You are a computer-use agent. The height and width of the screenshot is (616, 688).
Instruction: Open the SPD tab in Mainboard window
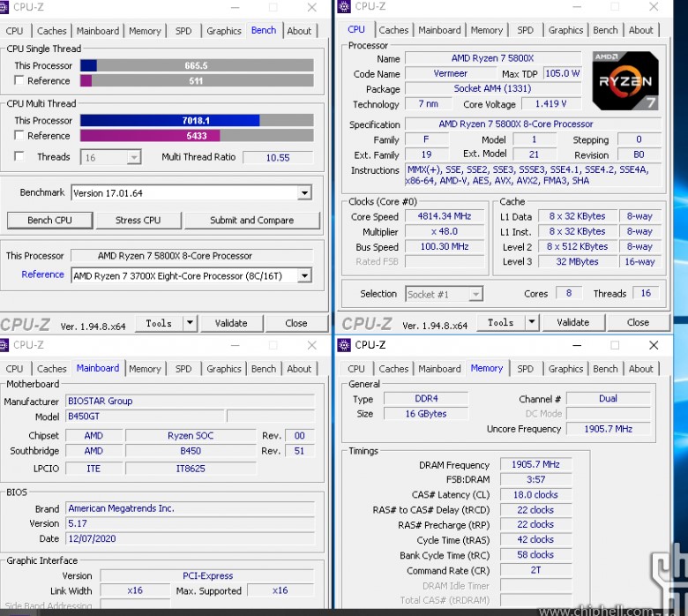[x=183, y=369]
